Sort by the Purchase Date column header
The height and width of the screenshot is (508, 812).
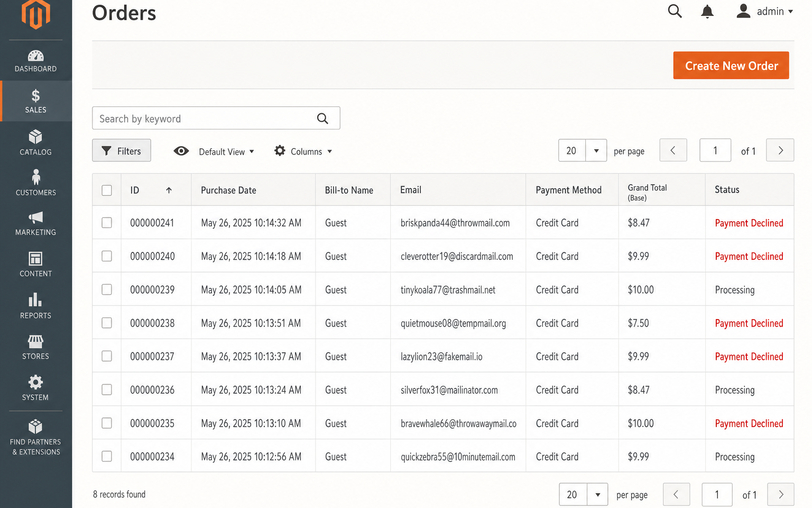(x=228, y=190)
